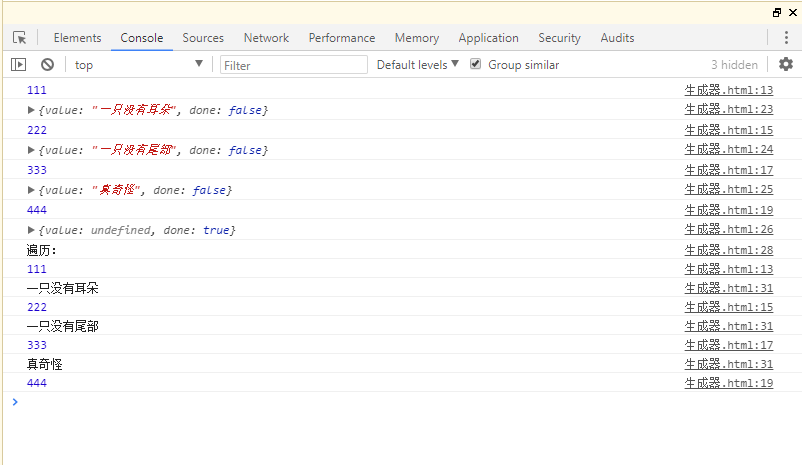Switch to the Elements tab
Viewport: 802px width, 465px height.
point(77,38)
